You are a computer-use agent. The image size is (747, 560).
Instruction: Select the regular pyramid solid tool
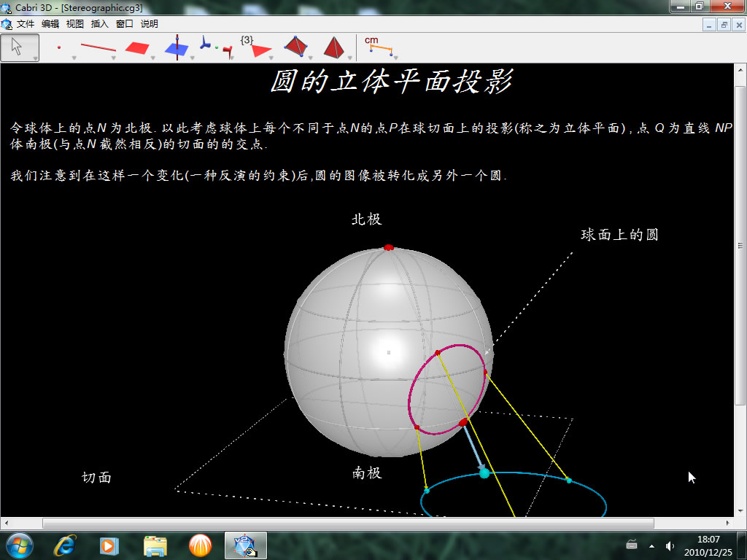pyautogui.click(x=334, y=47)
